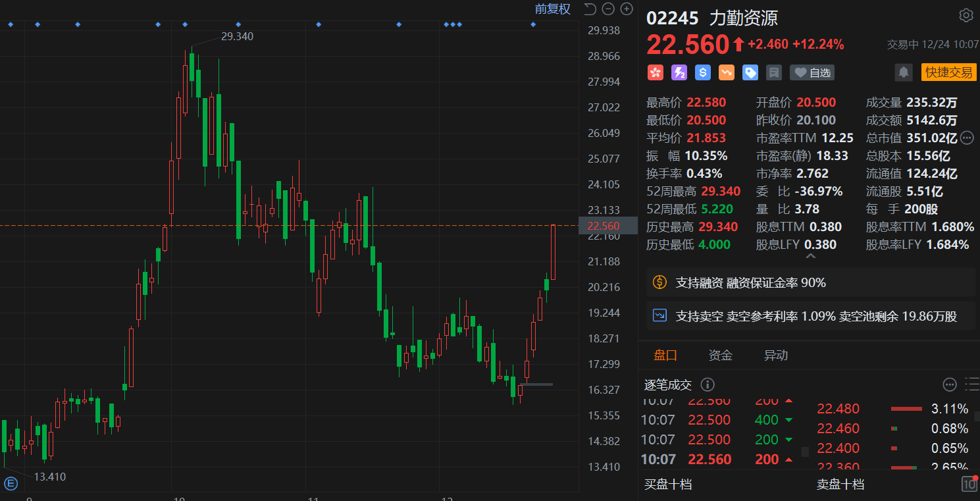Viewport: 980px width, 501px height.
Task: Open more options ellipsis in 逐笔成交 header
Action: click(x=950, y=384)
